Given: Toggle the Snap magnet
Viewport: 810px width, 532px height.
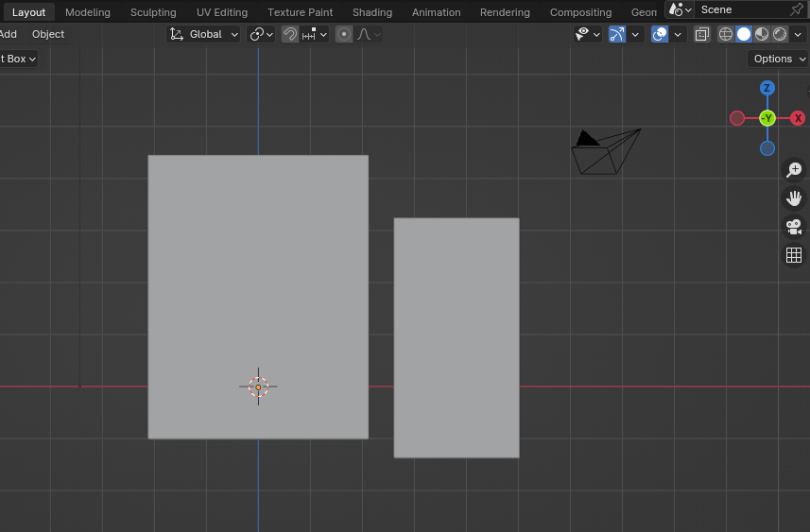Looking at the screenshot, I should (290, 34).
